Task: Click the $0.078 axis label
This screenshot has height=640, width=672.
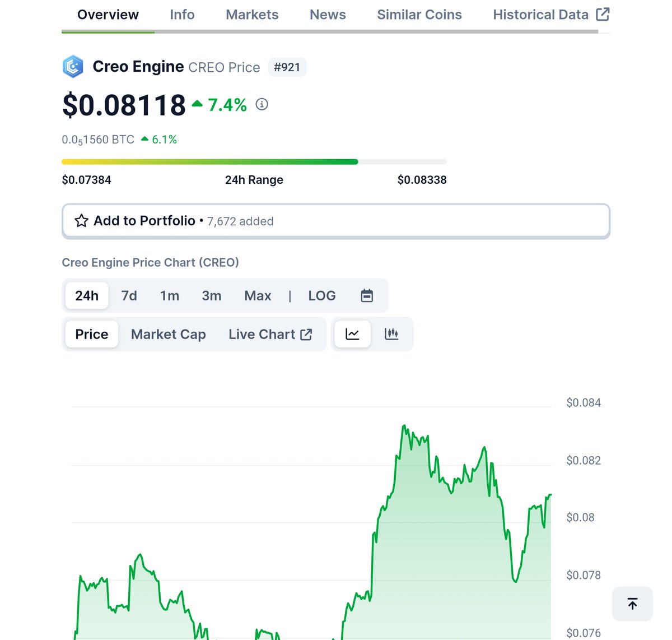Action: [x=584, y=575]
